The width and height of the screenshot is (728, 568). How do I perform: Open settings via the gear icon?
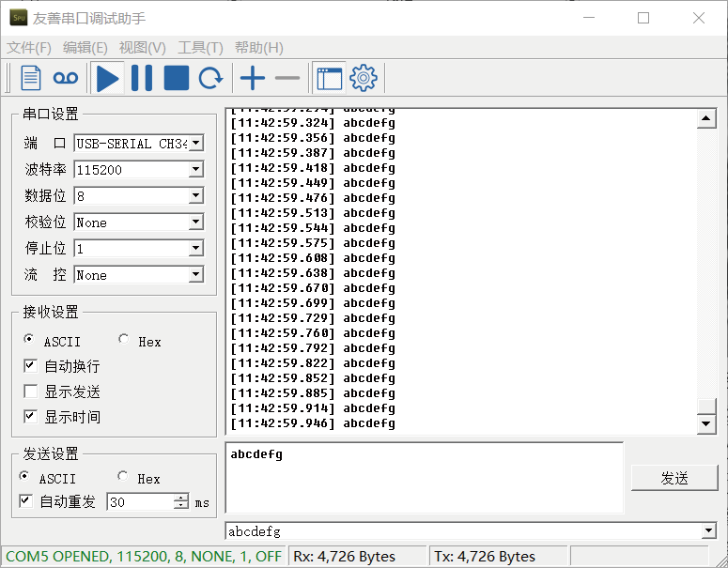click(x=364, y=78)
